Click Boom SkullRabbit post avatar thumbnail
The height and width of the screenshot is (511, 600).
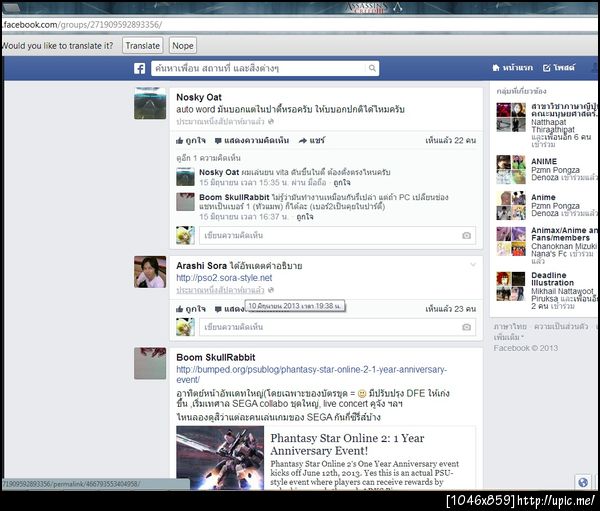(x=150, y=363)
